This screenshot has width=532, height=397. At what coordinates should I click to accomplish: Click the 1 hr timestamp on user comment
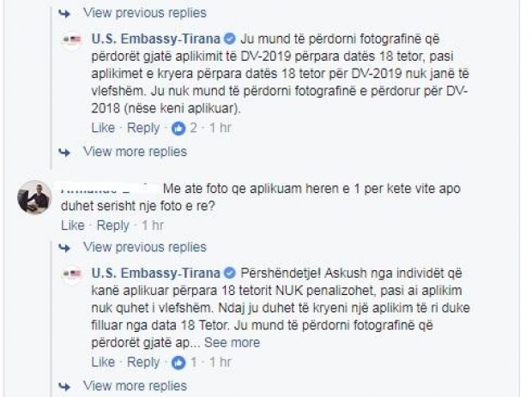pyautogui.click(x=153, y=226)
